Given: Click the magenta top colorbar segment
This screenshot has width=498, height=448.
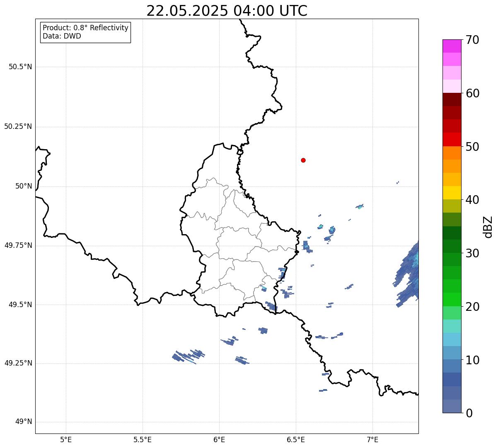Looking at the screenshot, I should pyautogui.click(x=452, y=46).
